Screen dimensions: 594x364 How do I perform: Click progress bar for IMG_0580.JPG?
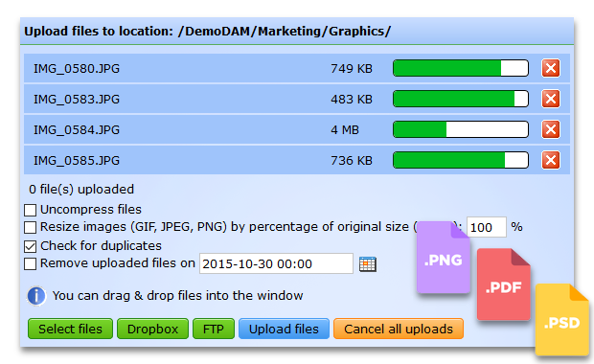coord(461,68)
